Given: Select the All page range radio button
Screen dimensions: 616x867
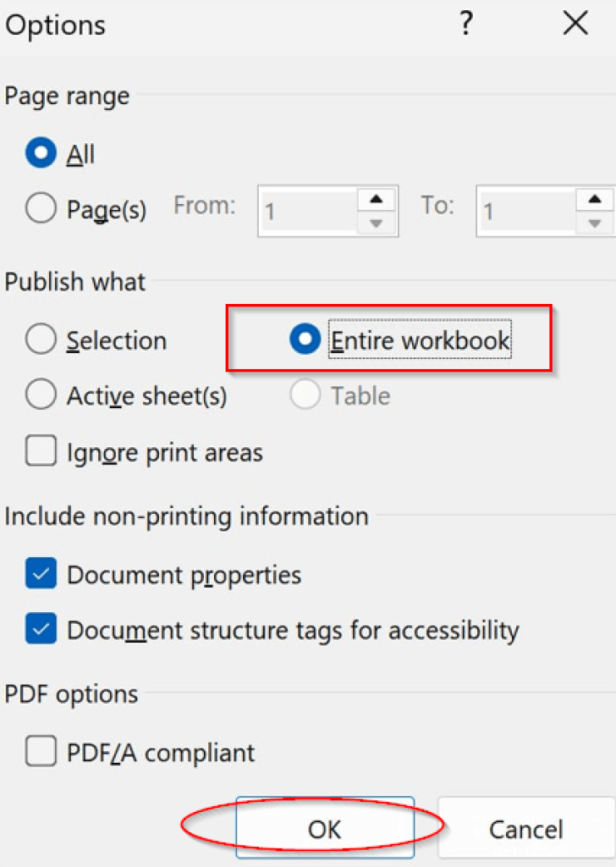Looking at the screenshot, I should [x=41, y=153].
